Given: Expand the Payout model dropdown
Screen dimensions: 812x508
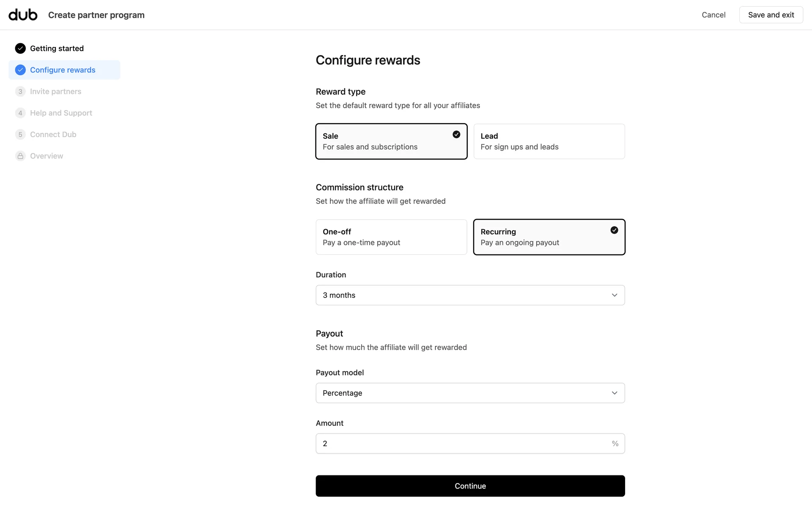Looking at the screenshot, I should (x=470, y=393).
